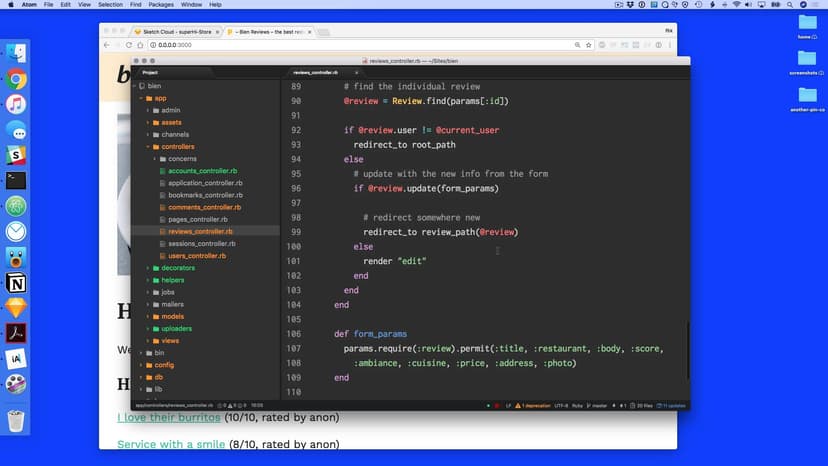
Task: Select sessions_controller.rb file
Action: [201, 243]
